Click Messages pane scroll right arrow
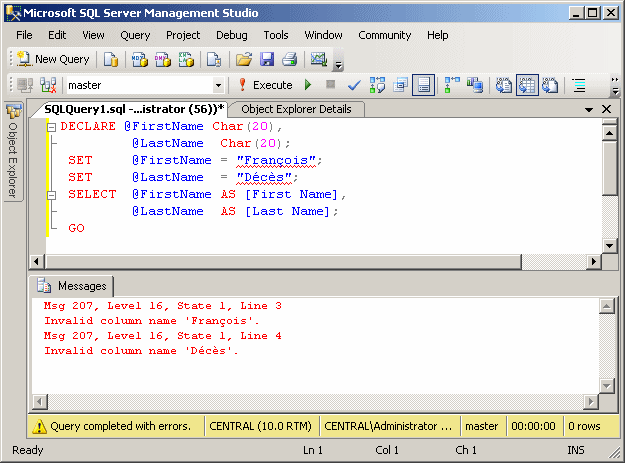 (591, 402)
